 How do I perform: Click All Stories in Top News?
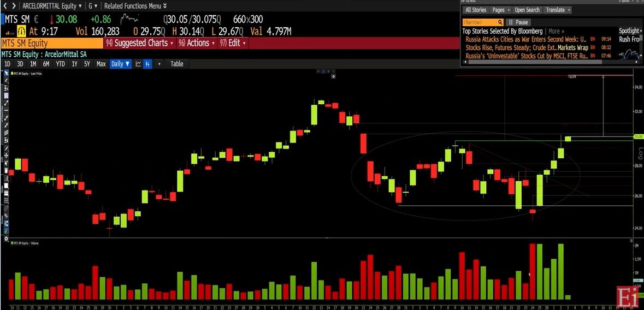tap(476, 10)
